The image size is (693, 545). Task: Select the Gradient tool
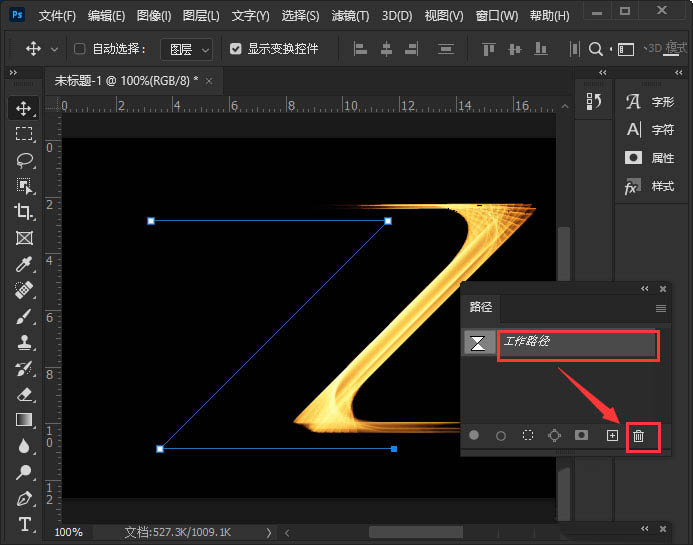pyautogui.click(x=24, y=419)
